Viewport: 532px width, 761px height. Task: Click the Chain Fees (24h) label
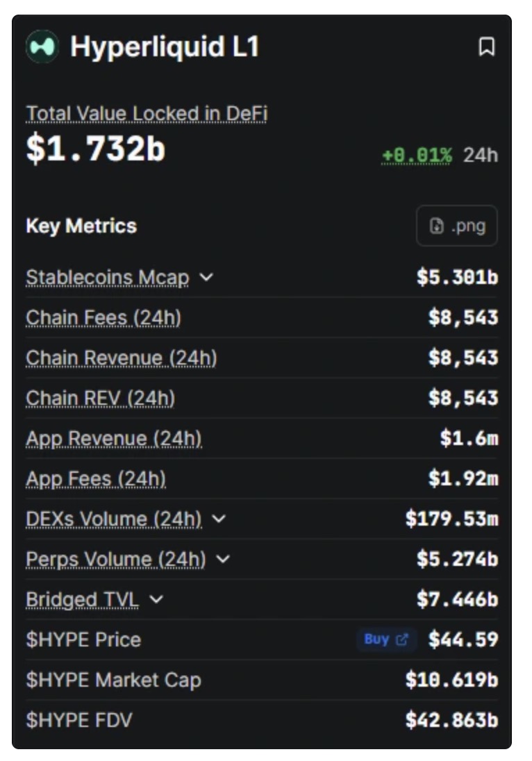point(103,317)
